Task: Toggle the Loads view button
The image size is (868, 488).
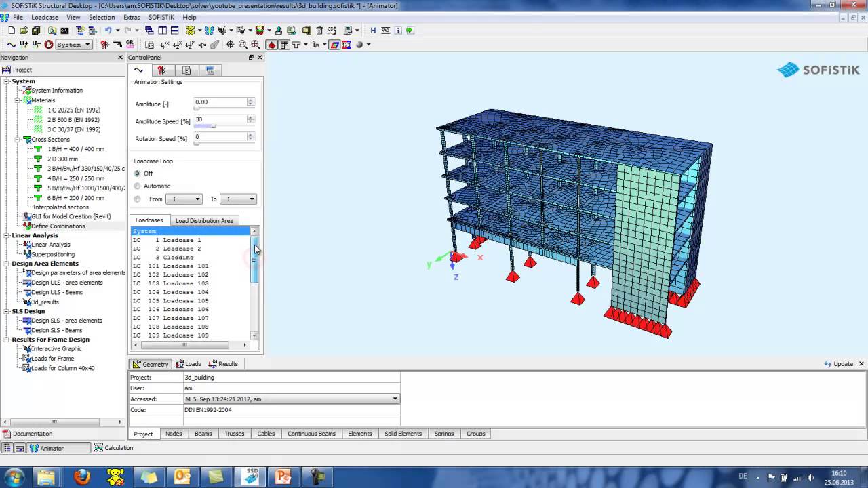Action: 189,364
